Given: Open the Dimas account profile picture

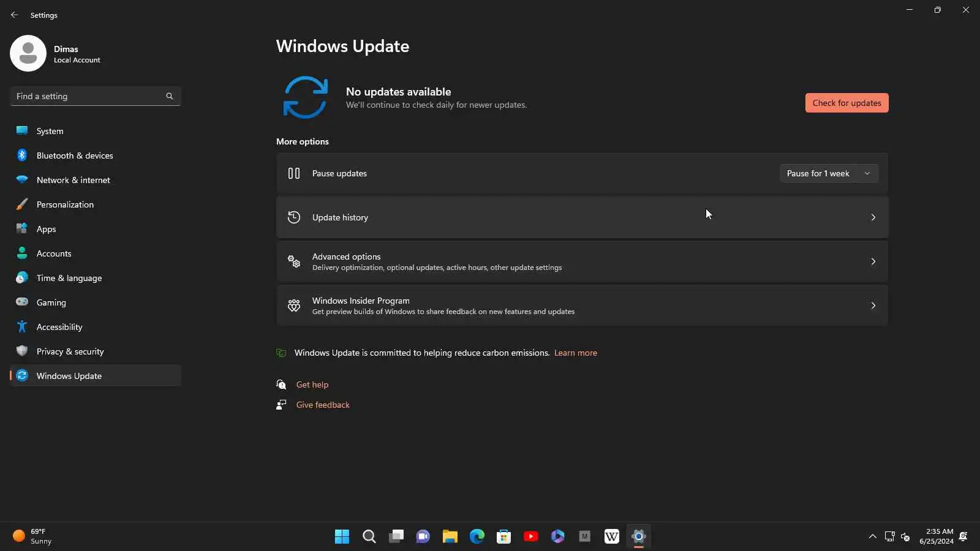Looking at the screenshot, I should (x=28, y=53).
